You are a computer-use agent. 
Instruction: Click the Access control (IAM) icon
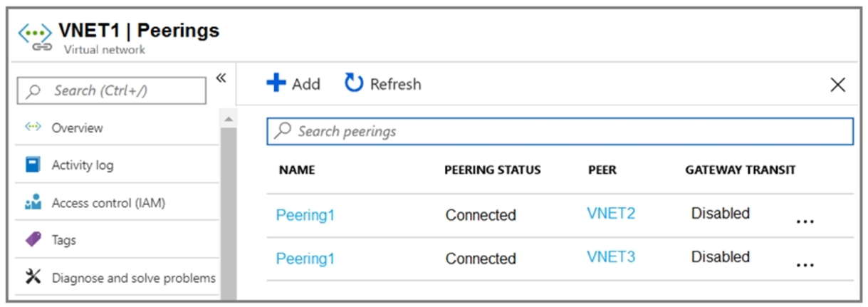(x=33, y=204)
